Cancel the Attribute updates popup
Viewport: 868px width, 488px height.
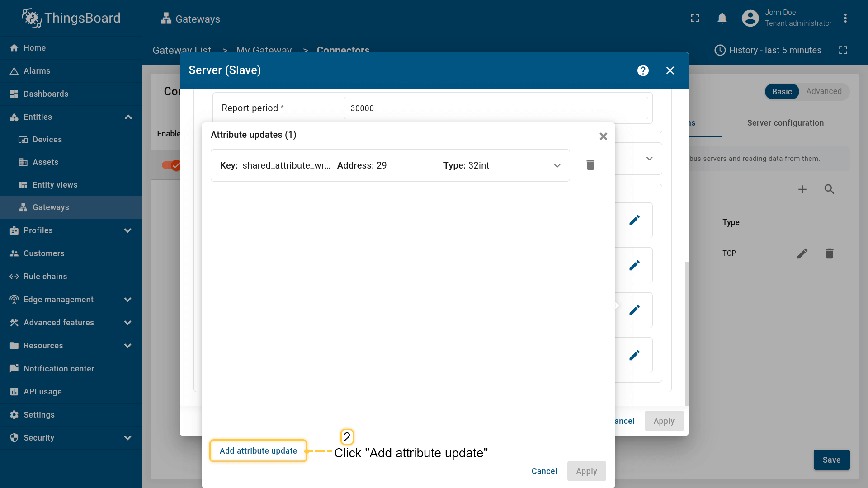(x=544, y=471)
